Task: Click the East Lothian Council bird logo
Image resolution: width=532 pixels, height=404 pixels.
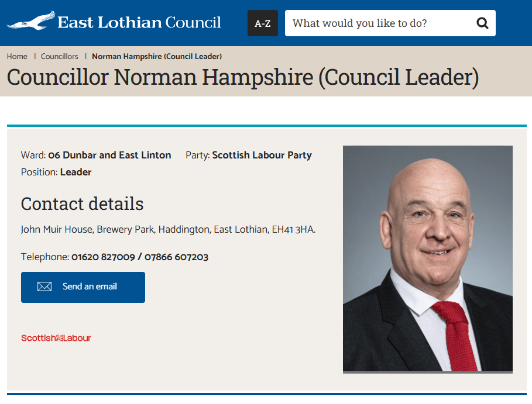Action: pyautogui.click(x=31, y=22)
